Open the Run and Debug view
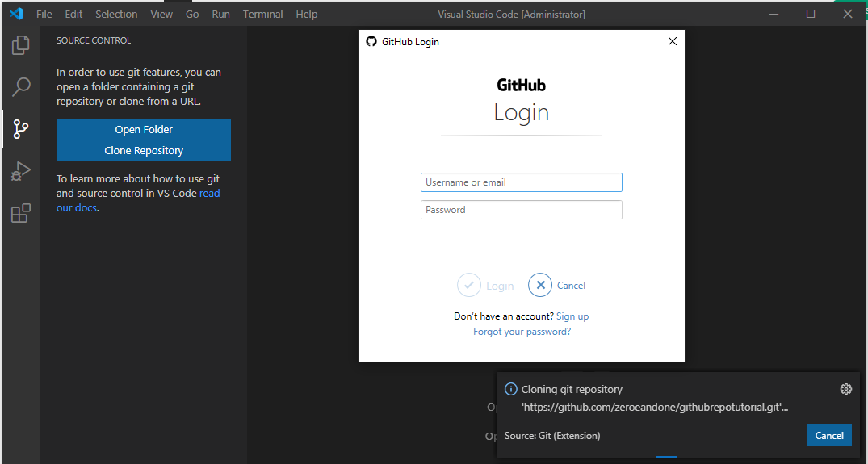 (20, 171)
